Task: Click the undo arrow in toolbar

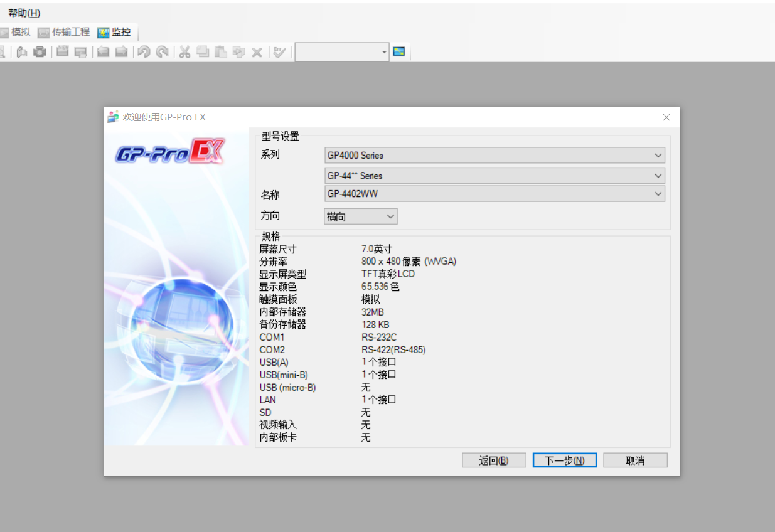Action: tap(144, 52)
